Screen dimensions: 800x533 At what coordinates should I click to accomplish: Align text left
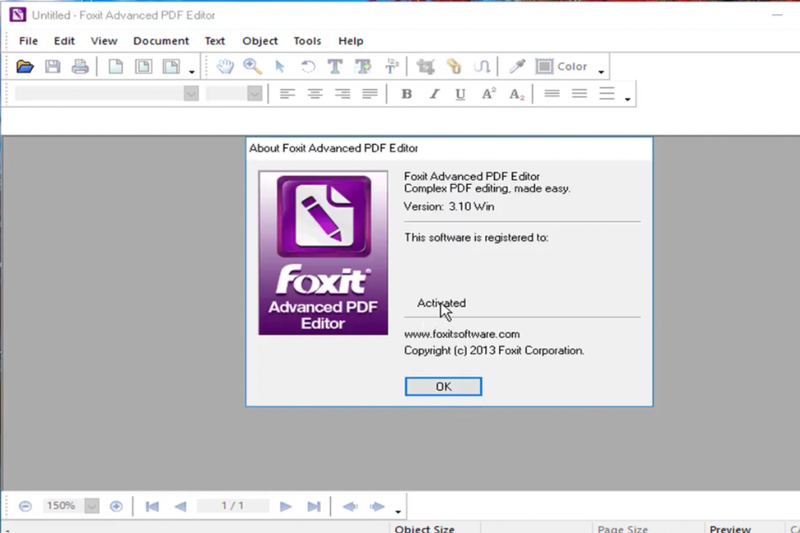(x=287, y=94)
